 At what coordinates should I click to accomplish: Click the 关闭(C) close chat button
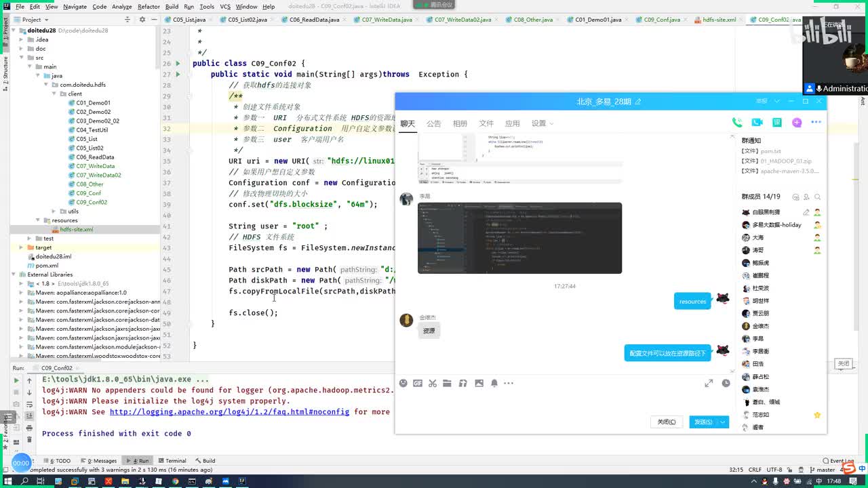(x=667, y=422)
